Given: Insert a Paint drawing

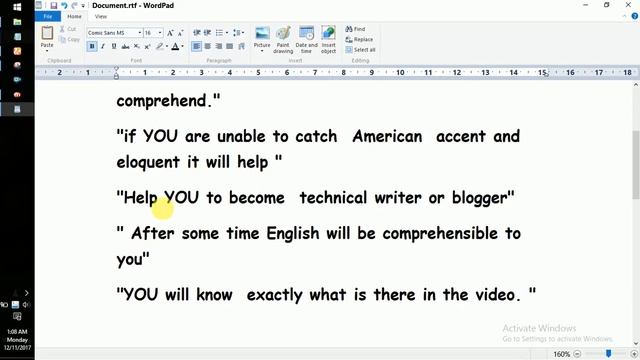Looking at the screenshot, I should tap(283, 40).
